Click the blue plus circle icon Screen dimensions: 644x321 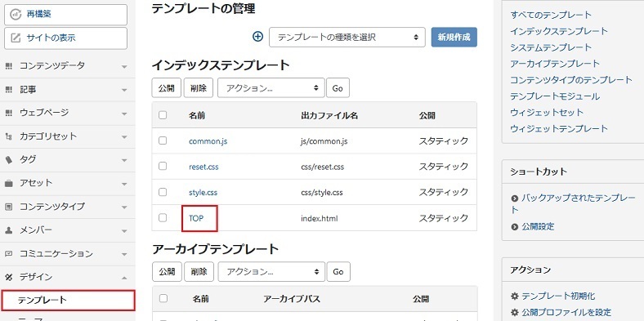click(257, 37)
